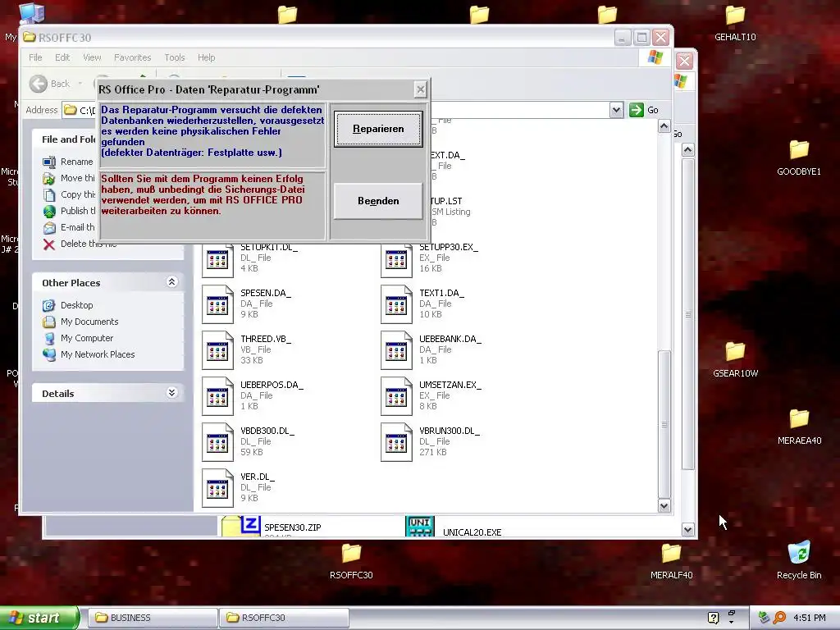This screenshot has width=840, height=630.
Task: Open the Help menu
Action: pos(206,57)
